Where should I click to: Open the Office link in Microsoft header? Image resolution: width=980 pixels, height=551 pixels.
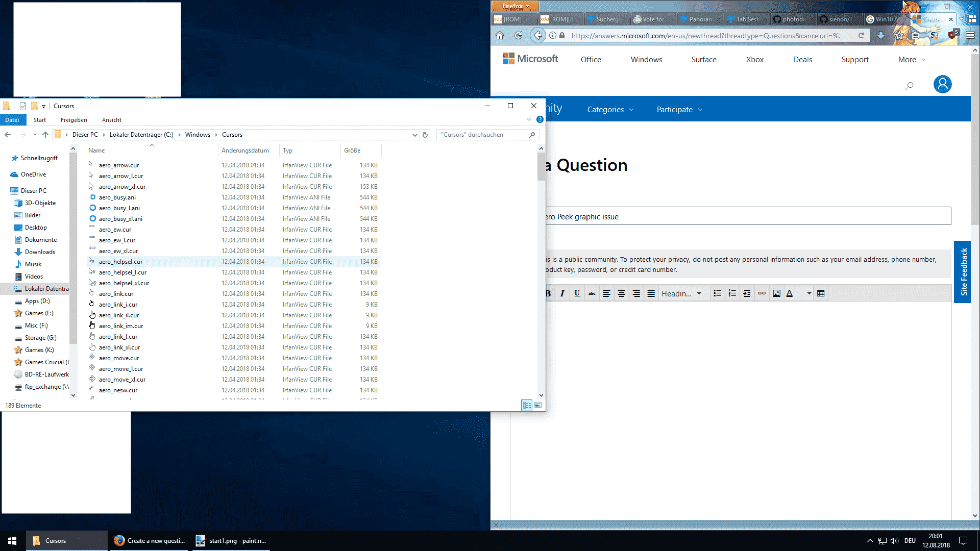pos(591,60)
